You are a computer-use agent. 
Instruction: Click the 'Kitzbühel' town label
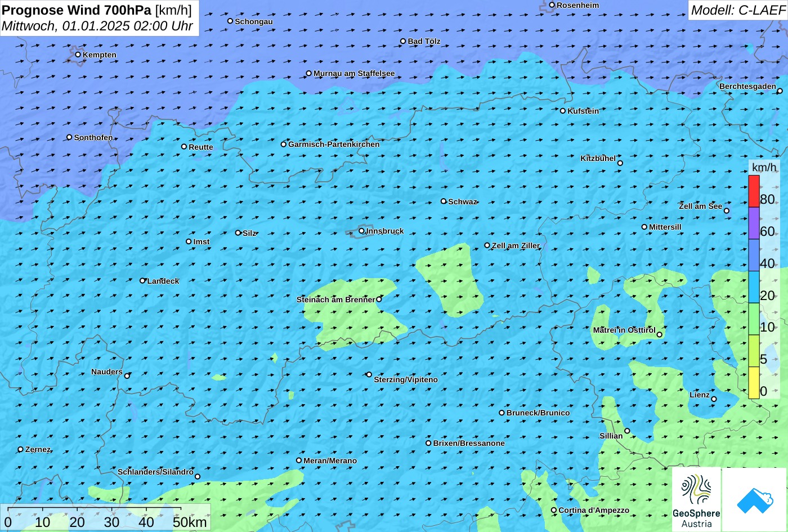coord(598,158)
